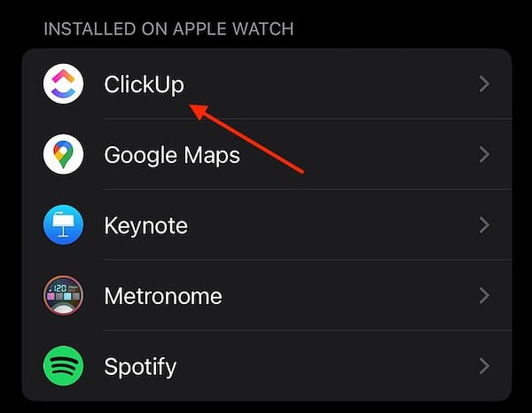Open ClickUp settings via its chevron
Screen dimensions: 532x413
484,84
